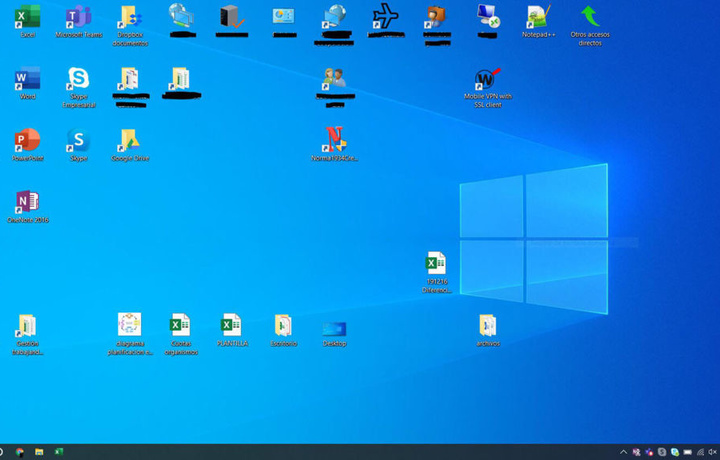Click the muted volume tray icon
This screenshot has height=460, width=720.
point(713,452)
